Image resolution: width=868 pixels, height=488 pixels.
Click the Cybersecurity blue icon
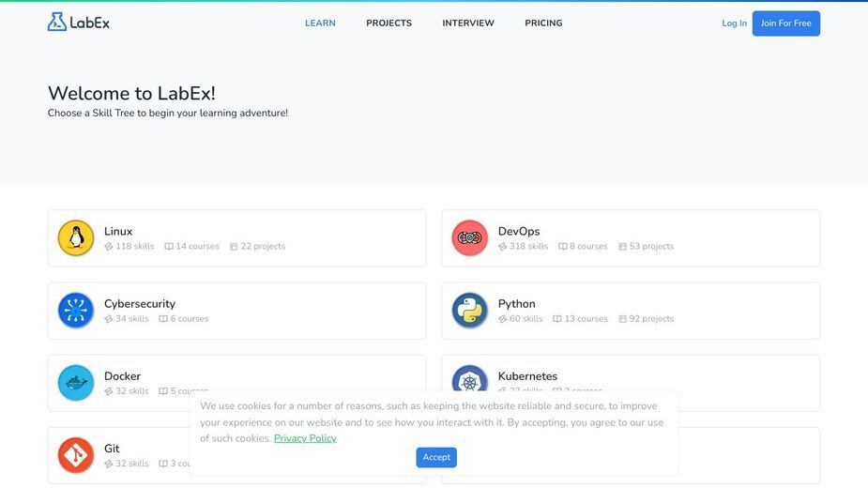[76, 311]
